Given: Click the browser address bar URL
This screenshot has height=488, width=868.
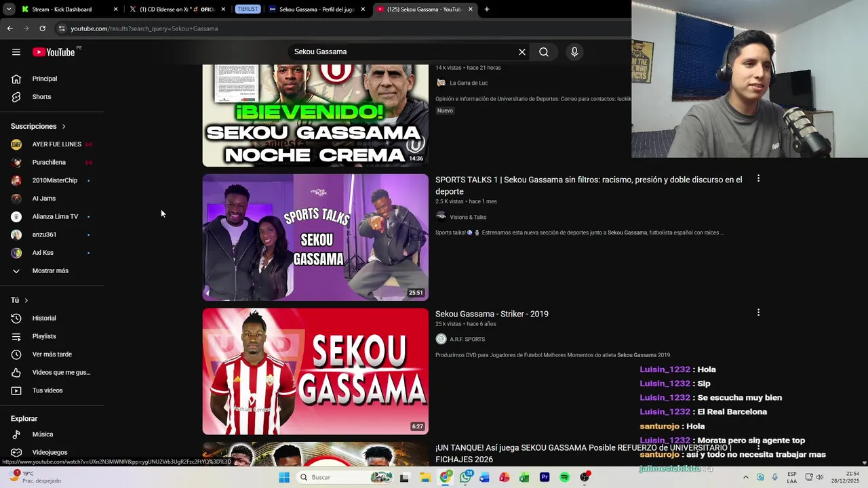Looking at the screenshot, I should click(144, 28).
